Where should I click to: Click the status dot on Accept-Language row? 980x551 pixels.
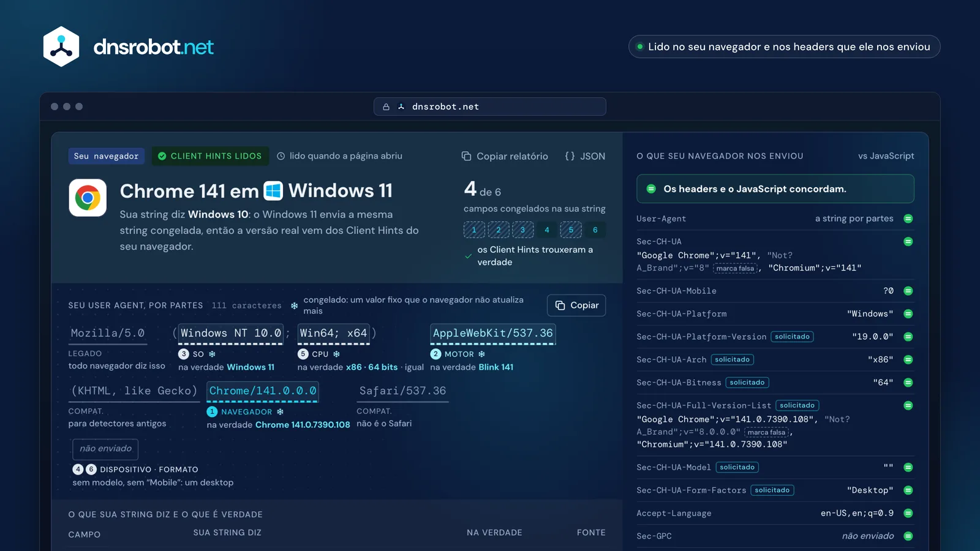pyautogui.click(x=908, y=513)
